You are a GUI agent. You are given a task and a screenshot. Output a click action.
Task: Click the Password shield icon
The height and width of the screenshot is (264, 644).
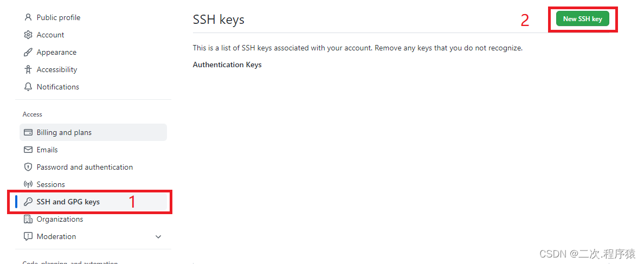[28, 167]
